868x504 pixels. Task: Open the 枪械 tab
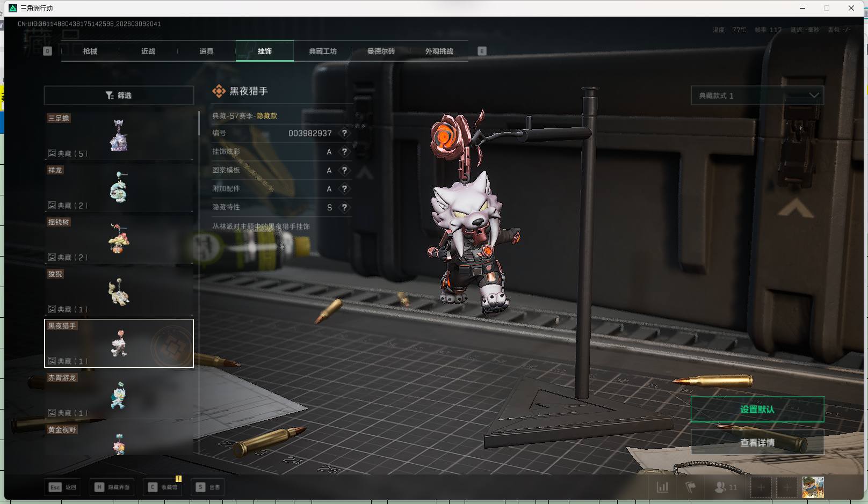coord(90,51)
